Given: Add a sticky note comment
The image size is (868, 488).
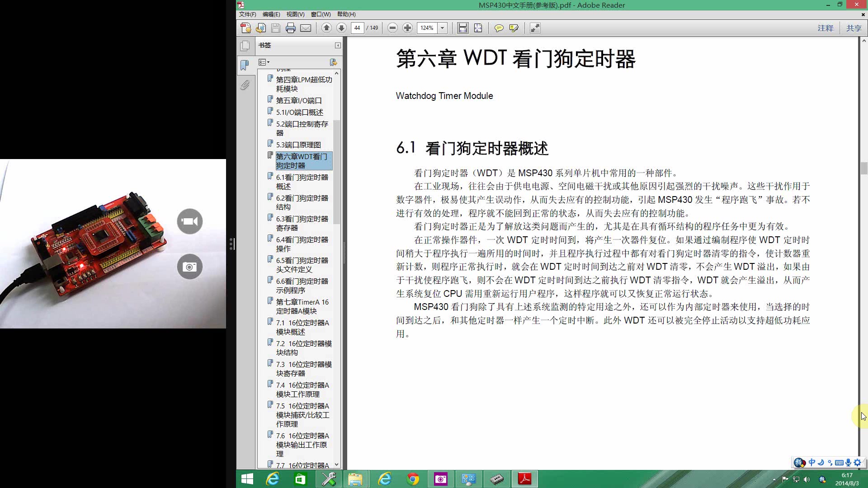Looking at the screenshot, I should 499,28.
